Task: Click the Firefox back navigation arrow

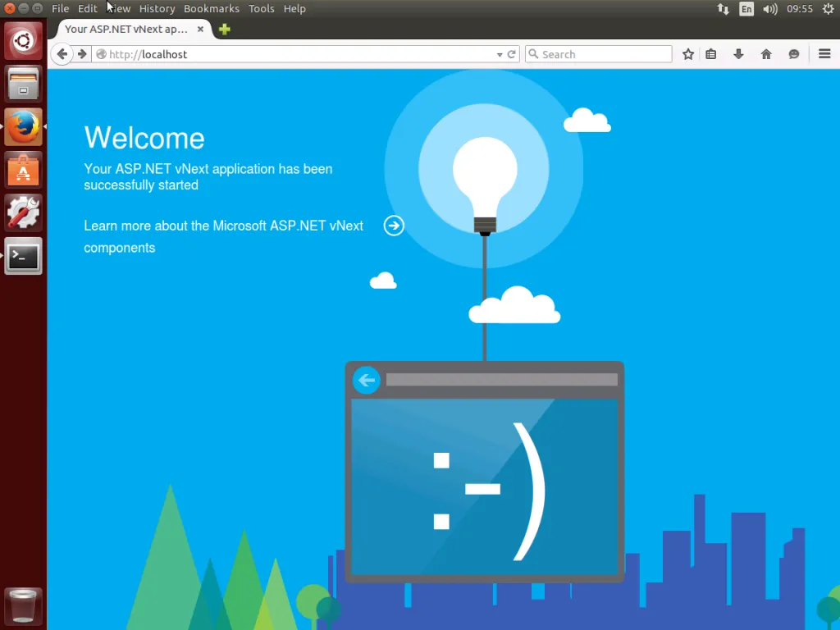Action: pos(62,54)
